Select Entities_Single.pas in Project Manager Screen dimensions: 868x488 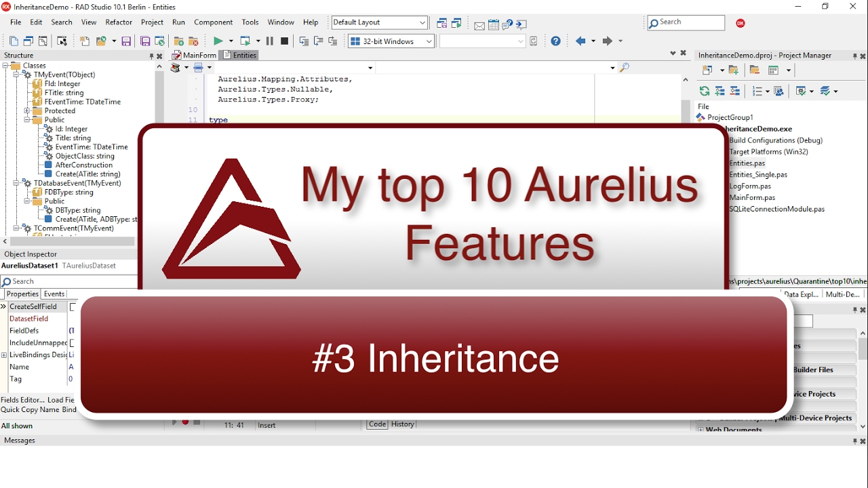click(x=758, y=175)
